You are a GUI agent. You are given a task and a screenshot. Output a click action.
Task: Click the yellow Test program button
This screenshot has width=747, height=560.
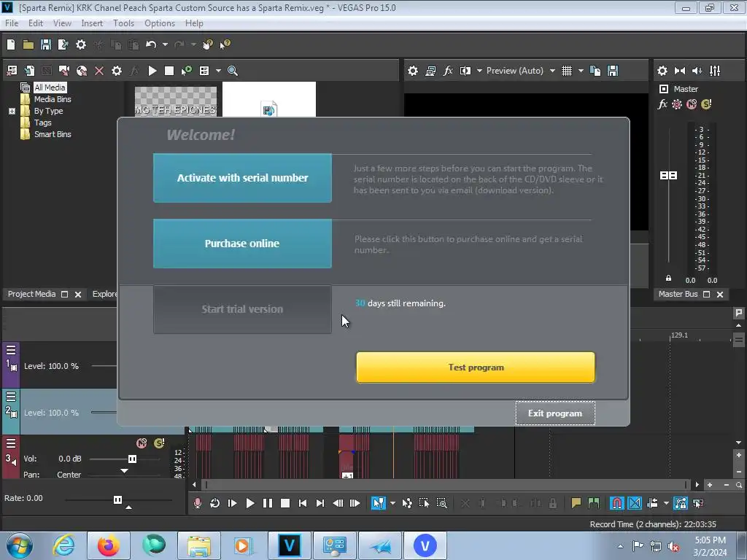click(x=476, y=367)
